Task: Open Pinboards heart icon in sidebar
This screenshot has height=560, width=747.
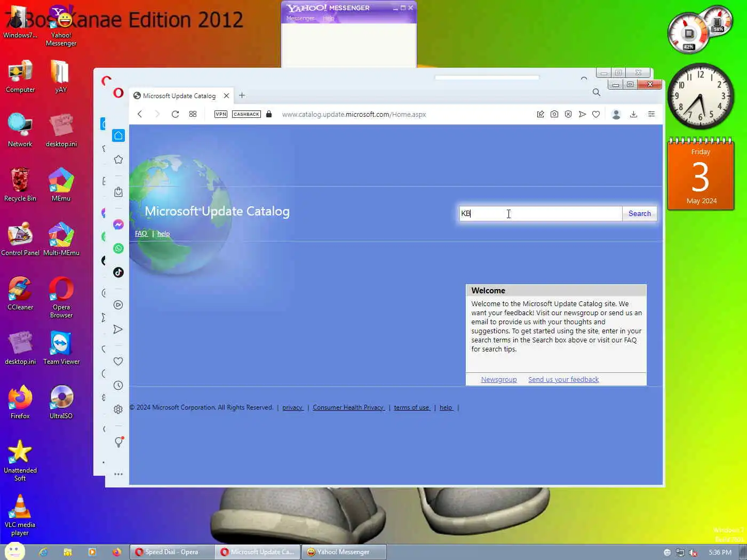Action: 118,361
